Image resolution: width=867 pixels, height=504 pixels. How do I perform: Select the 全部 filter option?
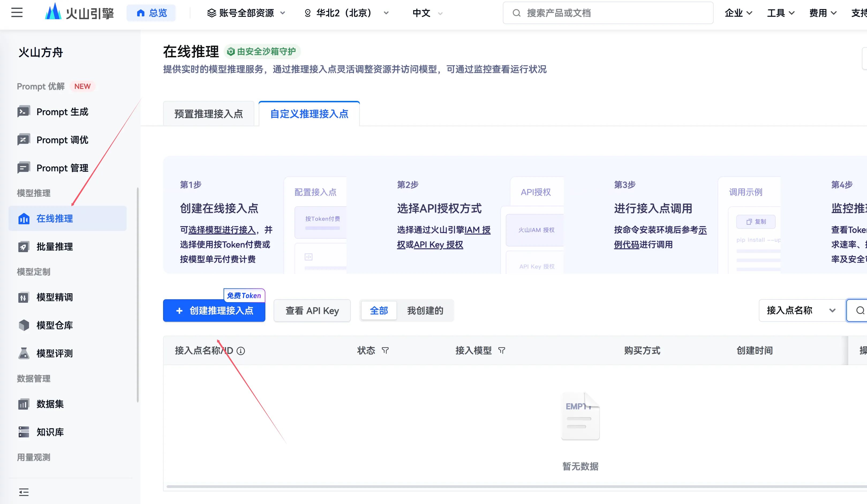[x=379, y=311]
